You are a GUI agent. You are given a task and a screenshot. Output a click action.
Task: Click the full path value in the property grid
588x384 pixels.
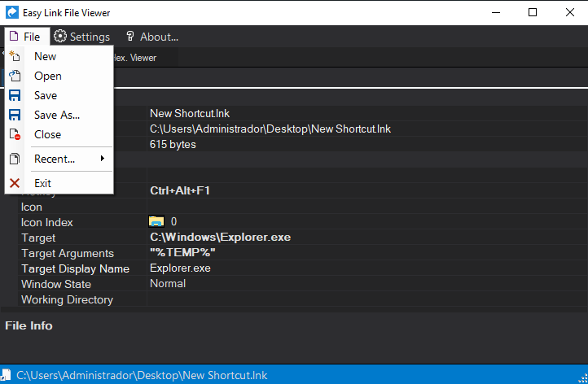click(270, 129)
